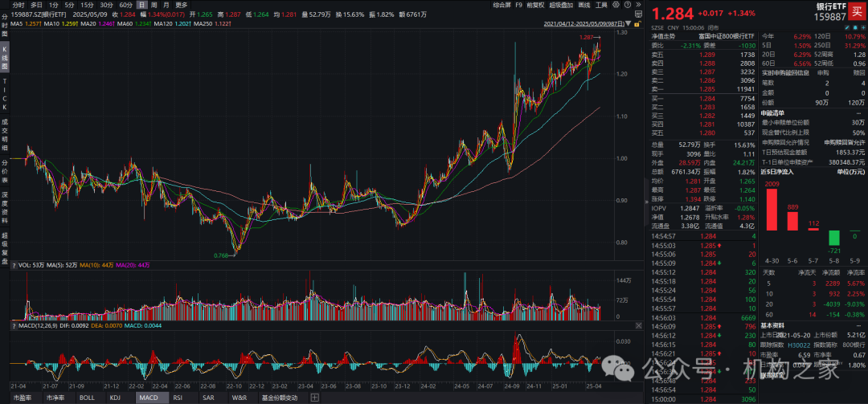The height and width of the screenshot is (404, 868).
Task: Select the 月 monthly period
Action: click(166, 5)
